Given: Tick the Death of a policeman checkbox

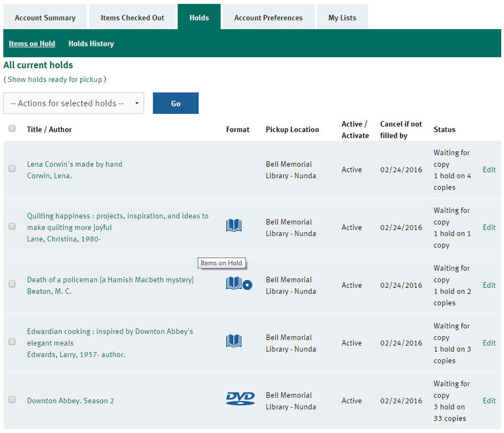Looking at the screenshot, I should (12, 284).
